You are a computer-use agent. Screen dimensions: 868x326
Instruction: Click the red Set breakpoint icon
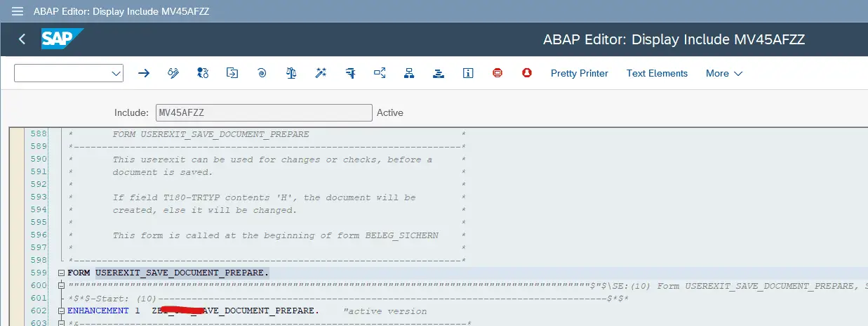point(498,73)
